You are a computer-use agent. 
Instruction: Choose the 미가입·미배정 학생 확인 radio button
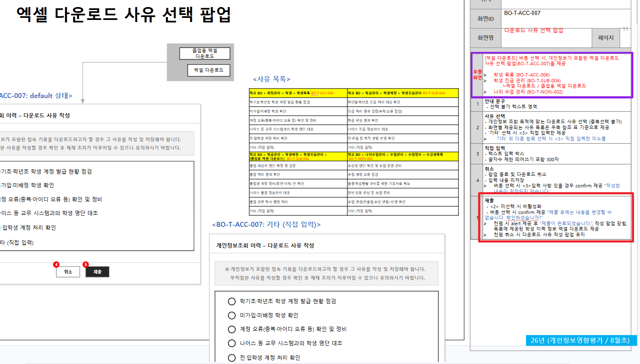click(x=232, y=315)
